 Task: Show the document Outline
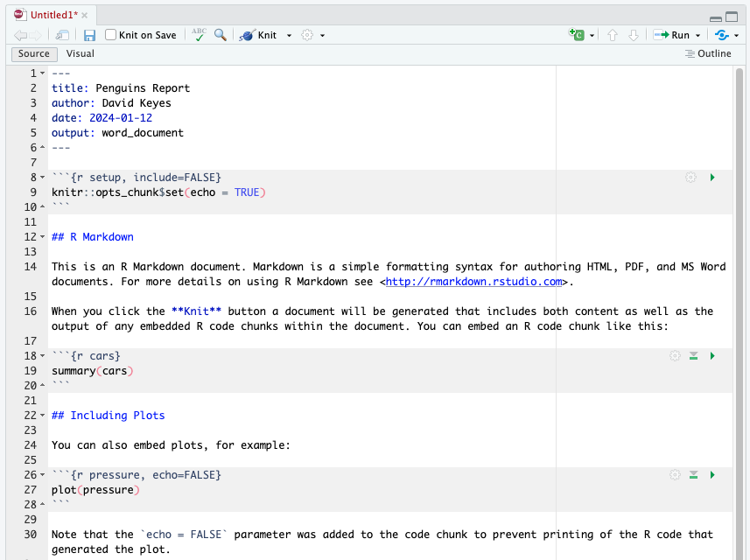707,53
